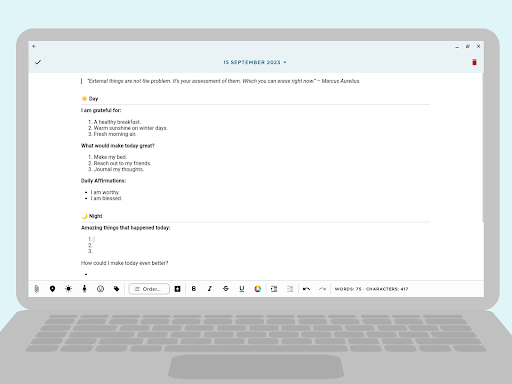Screen dimensions: 512x384
Task: Toggle strikethrough formatting
Action: (226, 289)
